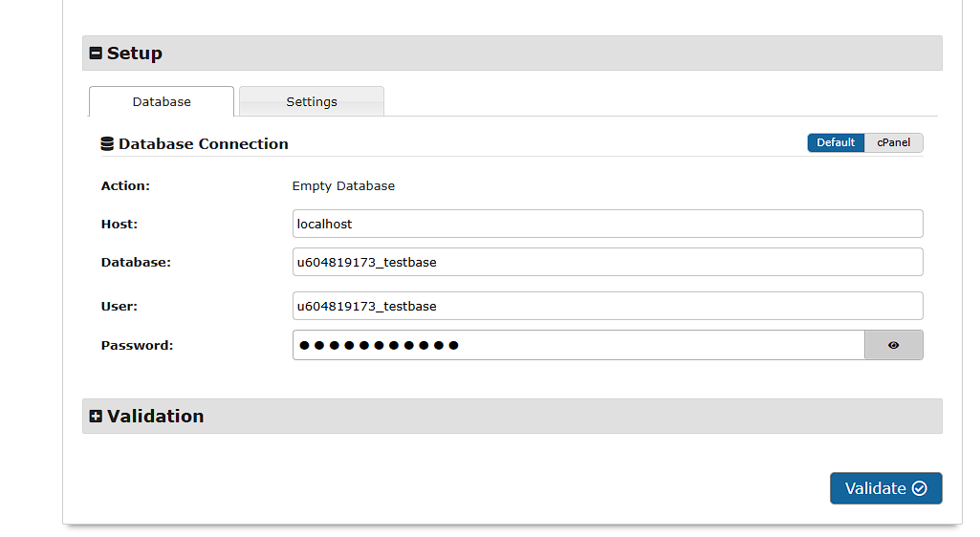
Task: Select the Default connection mode
Action: point(836,142)
